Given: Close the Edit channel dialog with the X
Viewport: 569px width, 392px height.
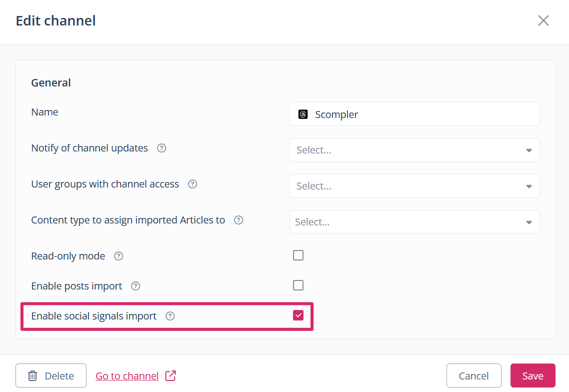Looking at the screenshot, I should (543, 20).
